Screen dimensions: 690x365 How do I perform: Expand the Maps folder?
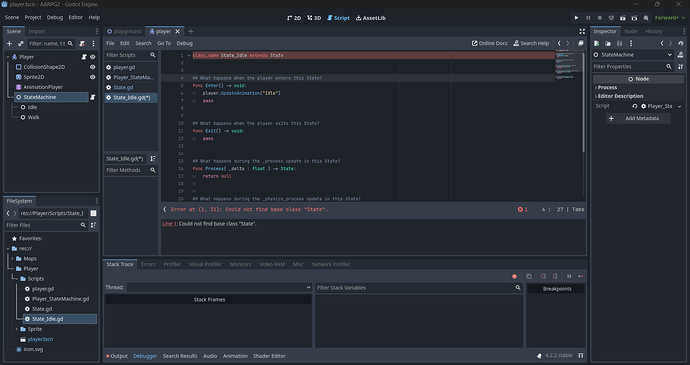pyautogui.click(x=13, y=258)
